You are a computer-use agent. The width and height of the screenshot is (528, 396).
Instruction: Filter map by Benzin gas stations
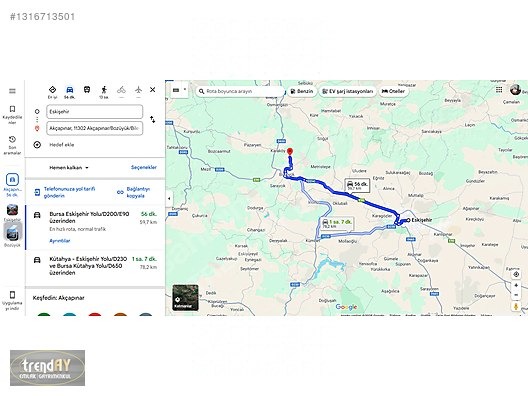tap(302, 91)
